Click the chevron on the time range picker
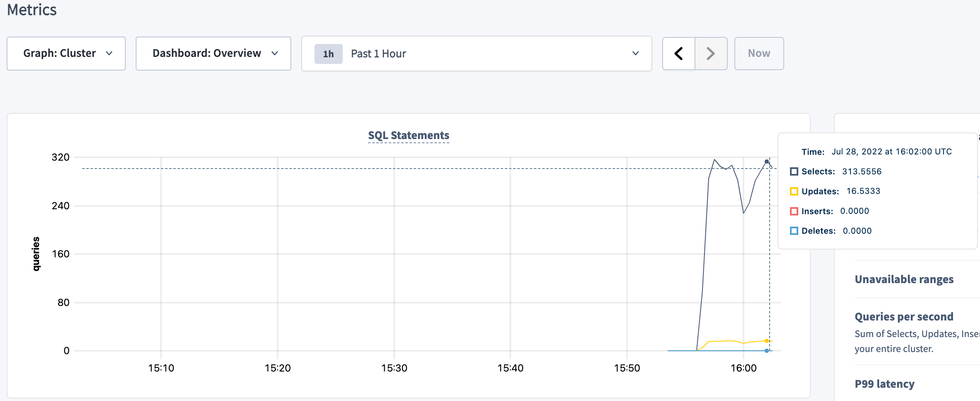 click(x=634, y=54)
